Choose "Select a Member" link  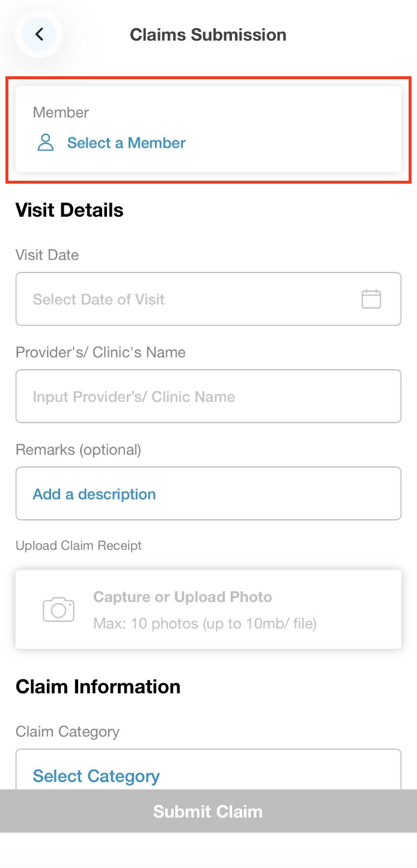click(126, 143)
